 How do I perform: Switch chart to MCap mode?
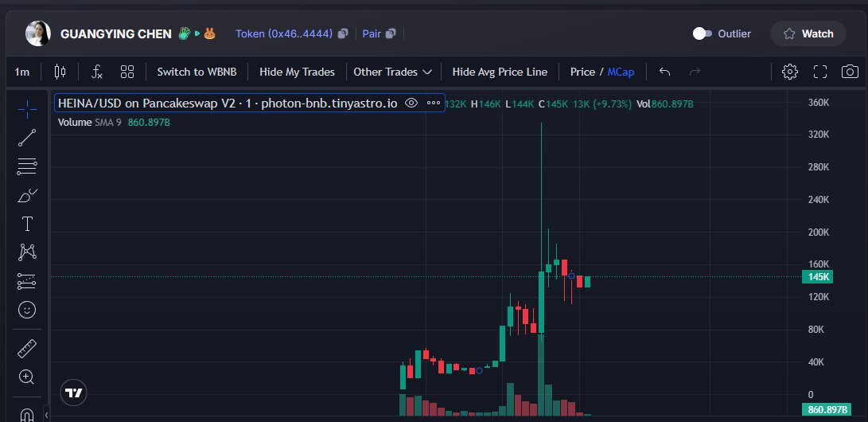pyautogui.click(x=621, y=72)
